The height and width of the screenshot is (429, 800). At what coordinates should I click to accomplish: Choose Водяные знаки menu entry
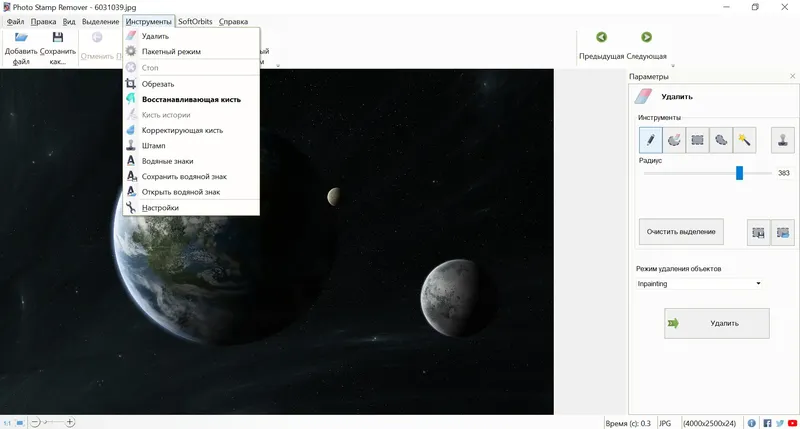click(191, 161)
